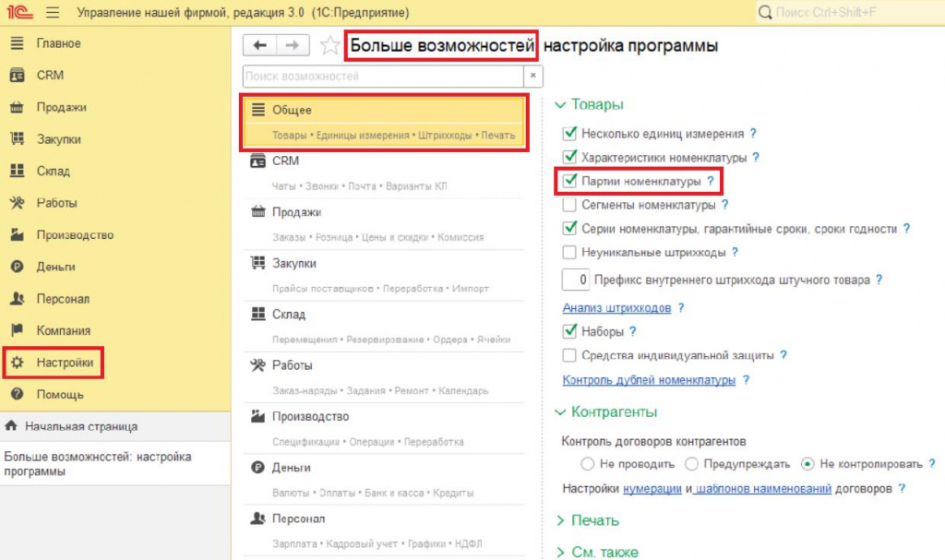Viewport: 945px width, 560px height.
Task: Click the Производство factory icon in sidebar
Action: pyautogui.click(x=17, y=234)
